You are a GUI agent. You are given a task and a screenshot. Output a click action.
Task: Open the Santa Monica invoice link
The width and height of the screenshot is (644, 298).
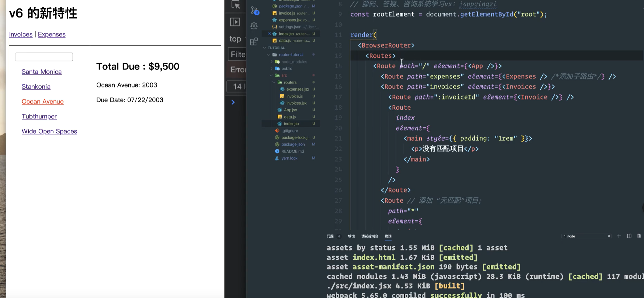pos(42,72)
